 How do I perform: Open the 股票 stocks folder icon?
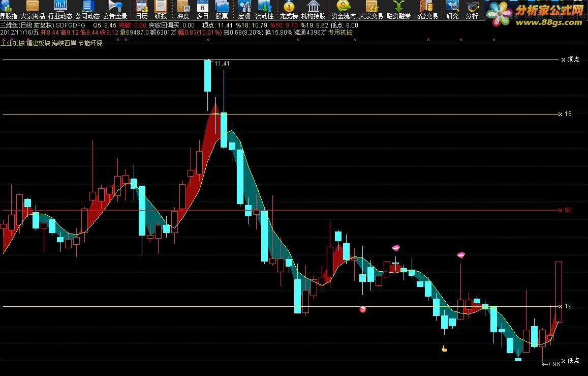(222, 10)
